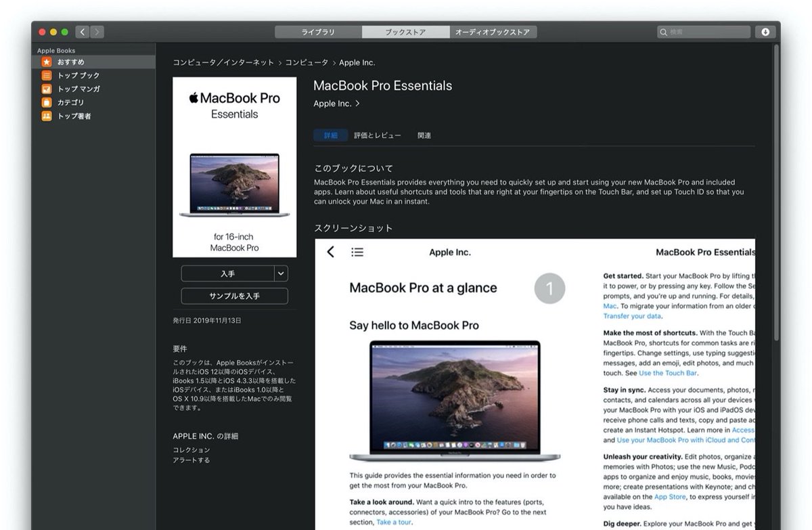Click the Apple Books sidebar header
The height and width of the screenshot is (530, 812).
pos(56,51)
